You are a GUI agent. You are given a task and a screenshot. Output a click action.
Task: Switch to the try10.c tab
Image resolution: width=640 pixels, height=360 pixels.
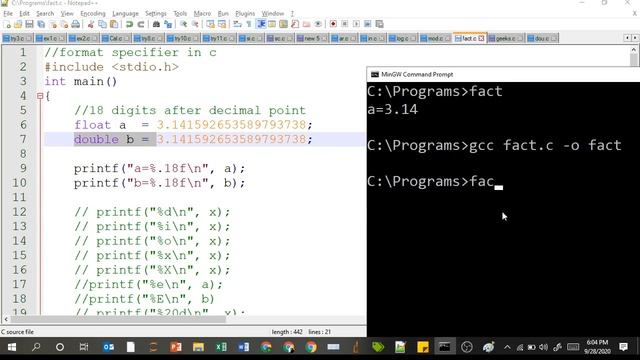182,38
